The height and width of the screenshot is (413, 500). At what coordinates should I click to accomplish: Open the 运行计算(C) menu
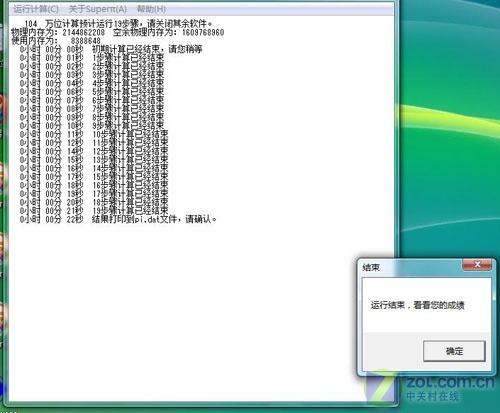pos(36,9)
